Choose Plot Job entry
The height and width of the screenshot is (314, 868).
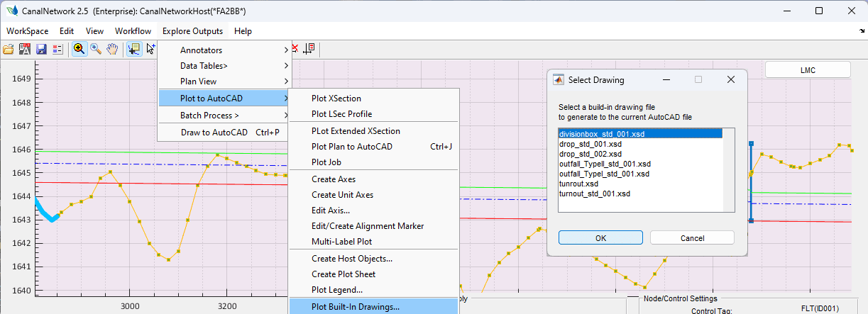(374, 162)
